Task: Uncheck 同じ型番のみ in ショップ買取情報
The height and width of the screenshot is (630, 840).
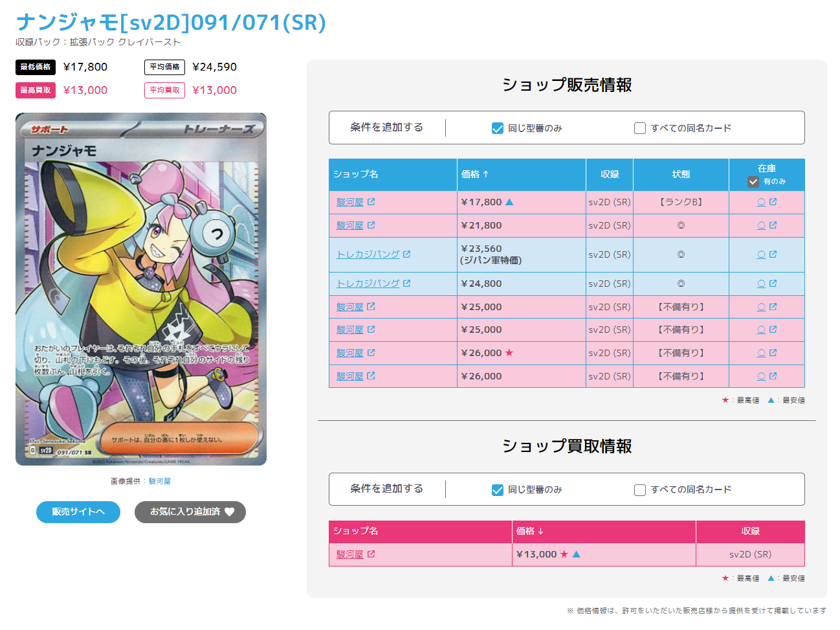Action: pos(498,489)
